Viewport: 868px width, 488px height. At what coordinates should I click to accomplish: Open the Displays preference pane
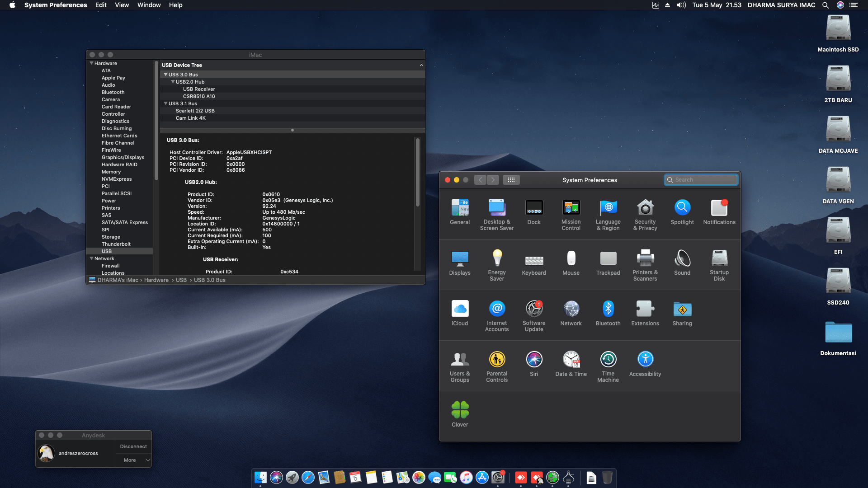(460, 262)
